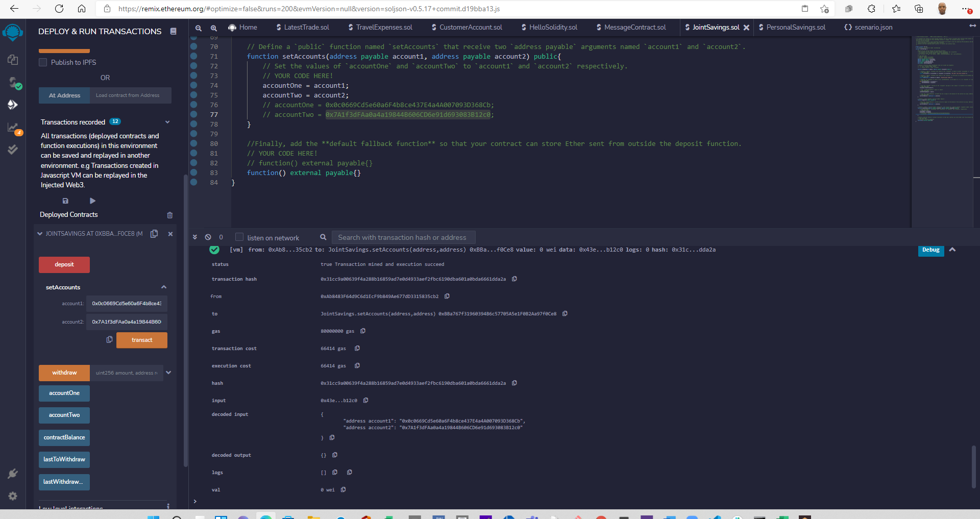Screen dimensions: 980x519
Task: Open the scenario.json tab
Action: 873,27
